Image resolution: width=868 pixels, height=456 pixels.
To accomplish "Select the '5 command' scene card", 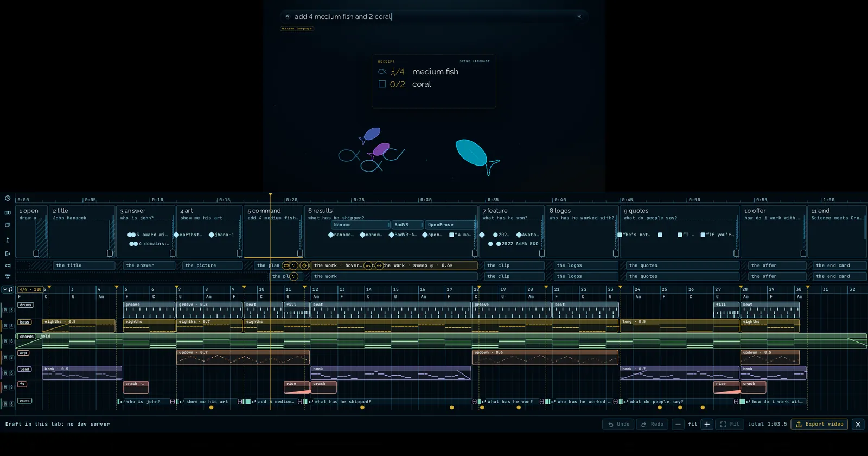I will pos(274,231).
